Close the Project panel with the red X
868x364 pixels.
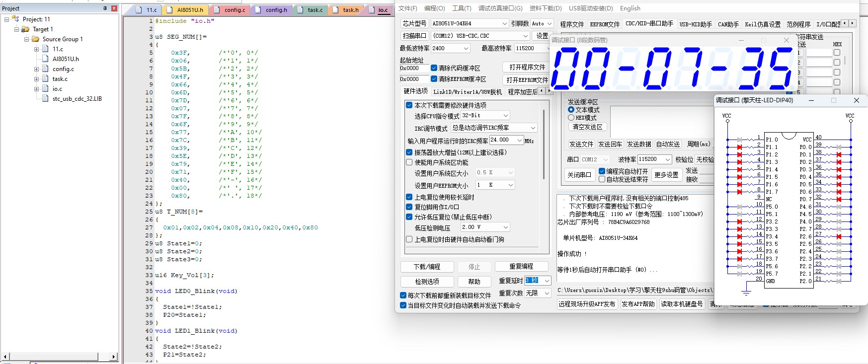(114, 8)
